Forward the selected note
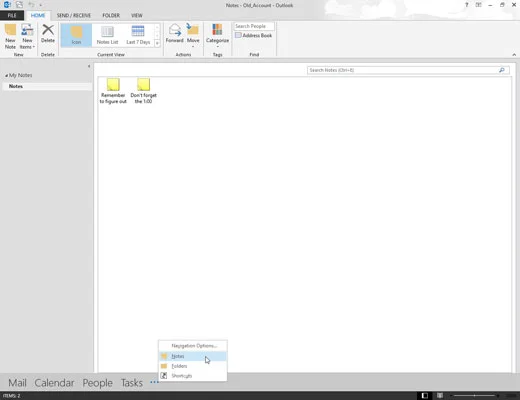This screenshot has width=520, height=400. coord(175,33)
